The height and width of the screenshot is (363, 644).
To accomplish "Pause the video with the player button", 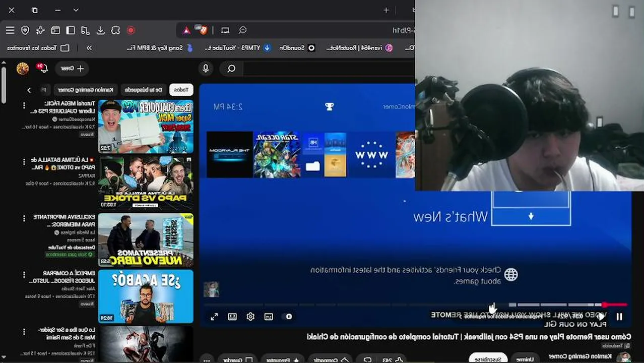I will coord(619,317).
